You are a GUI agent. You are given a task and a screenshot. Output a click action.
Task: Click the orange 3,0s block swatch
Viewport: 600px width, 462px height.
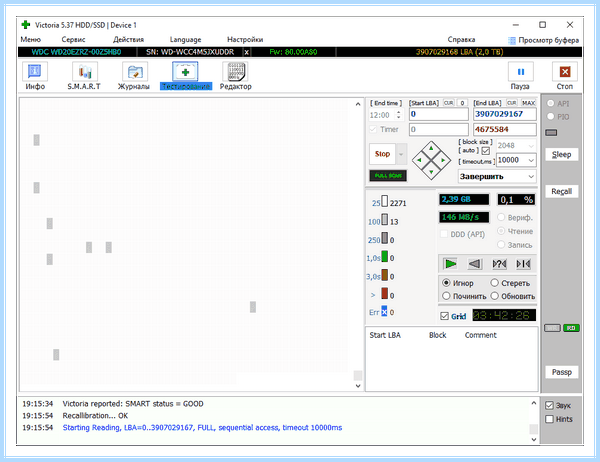tap(385, 275)
